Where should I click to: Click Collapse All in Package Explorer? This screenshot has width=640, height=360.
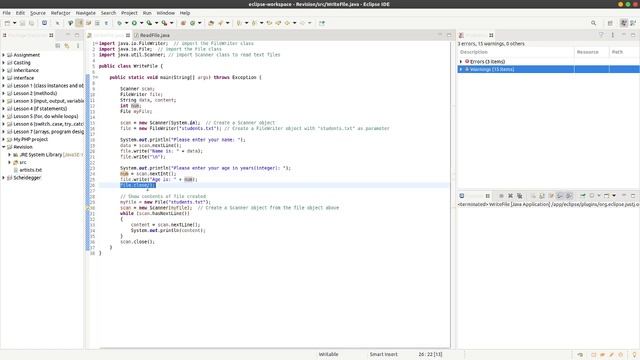click(x=58, y=46)
